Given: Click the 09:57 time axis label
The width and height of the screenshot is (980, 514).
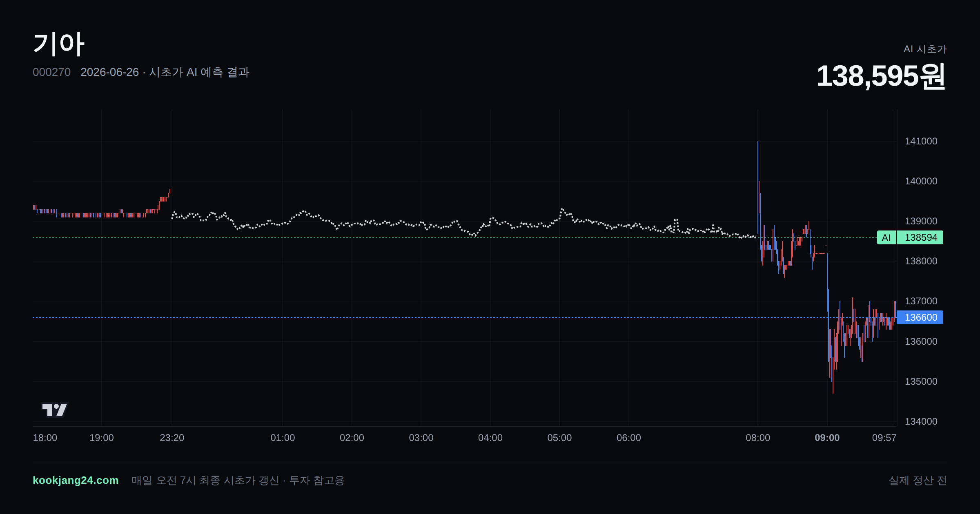Looking at the screenshot, I should click(884, 438).
